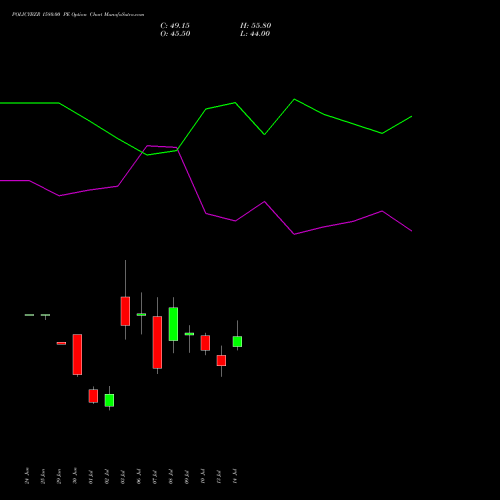Click the last green candlestick for 14 Jul
500x500 pixels.
(x=237, y=342)
